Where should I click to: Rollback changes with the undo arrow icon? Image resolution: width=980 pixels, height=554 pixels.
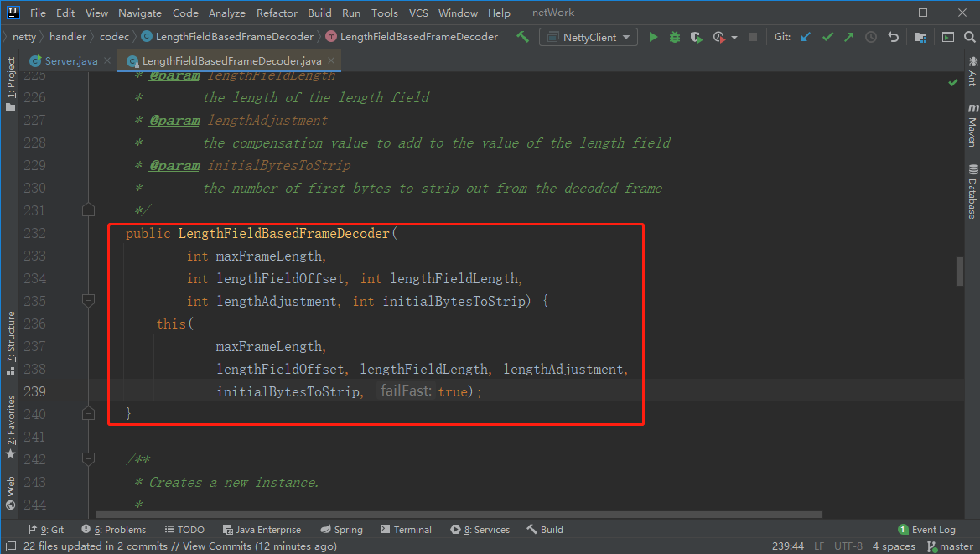pos(893,37)
